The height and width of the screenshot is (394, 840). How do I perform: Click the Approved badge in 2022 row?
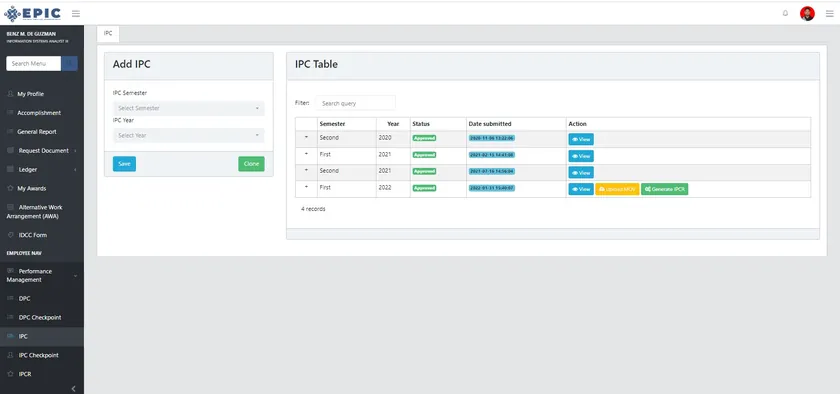point(424,188)
